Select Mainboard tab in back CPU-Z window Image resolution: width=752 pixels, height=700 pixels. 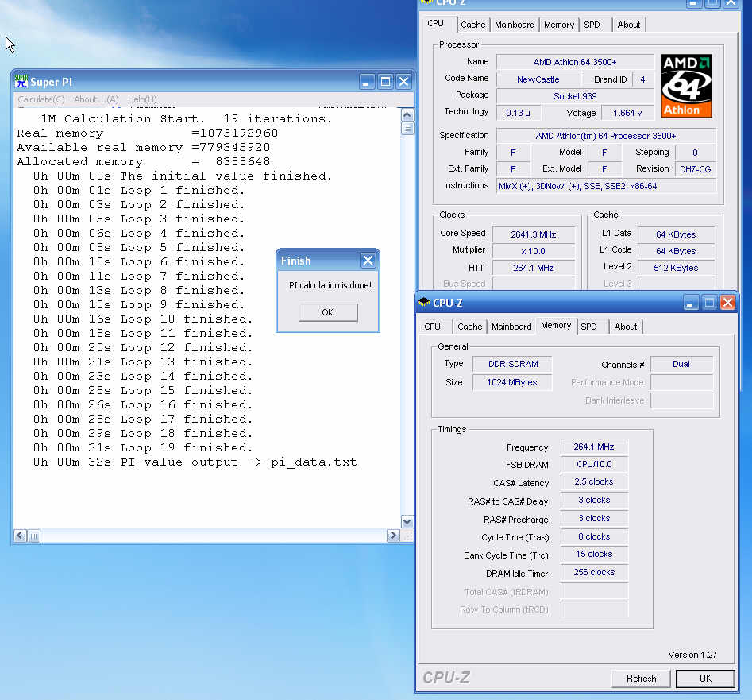click(x=515, y=25)
